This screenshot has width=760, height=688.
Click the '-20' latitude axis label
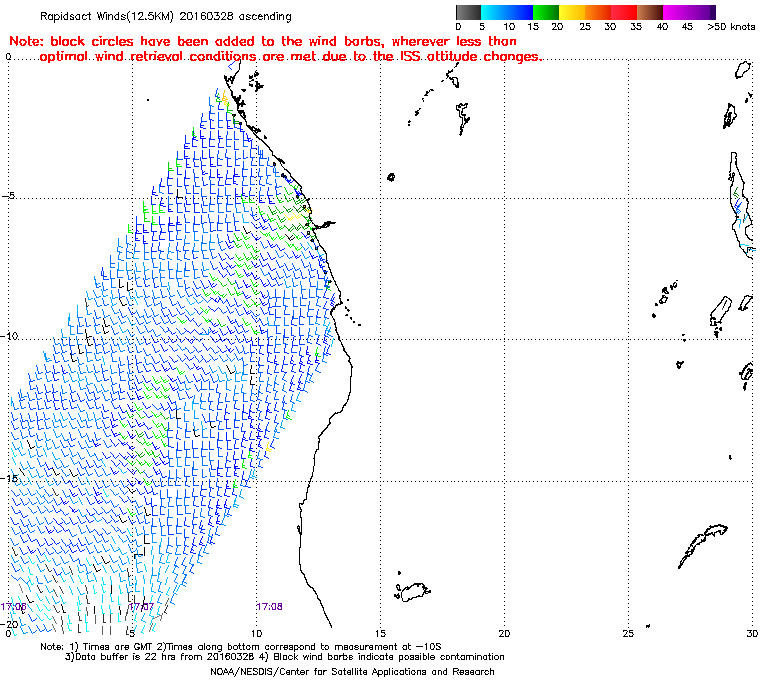point(9,624)
